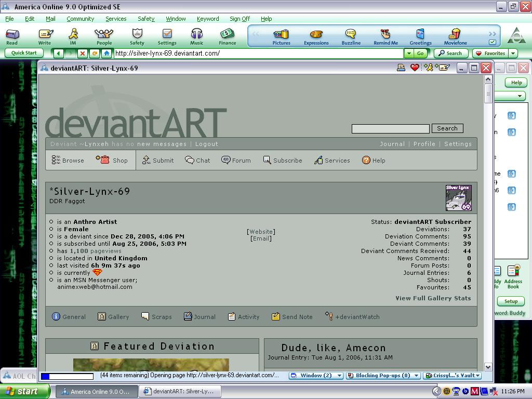Open the deviantART Chat link

click(197, 160)
